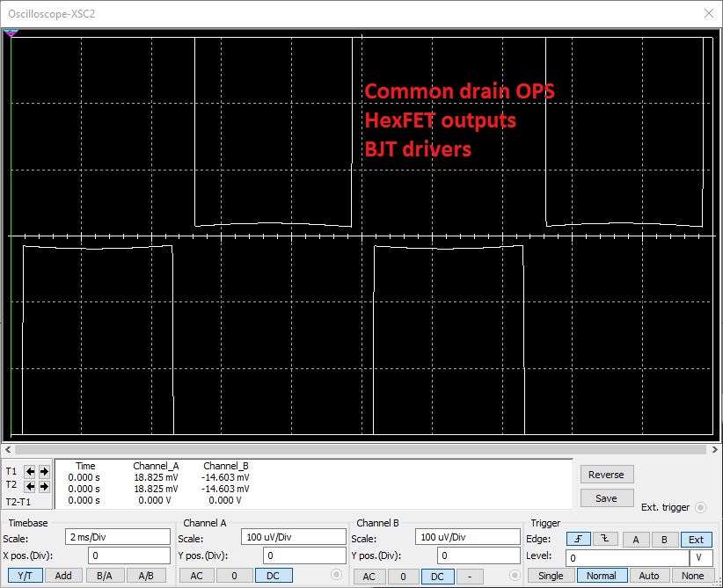
Task: Move cursor T1 right with arrow
Action: click(x=44, y=471)
